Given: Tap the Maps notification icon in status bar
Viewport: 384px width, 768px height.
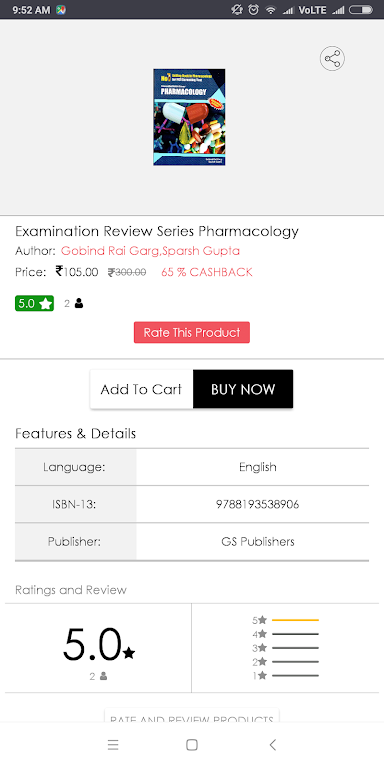Looking at the screenshot, I should pos(61,10).
